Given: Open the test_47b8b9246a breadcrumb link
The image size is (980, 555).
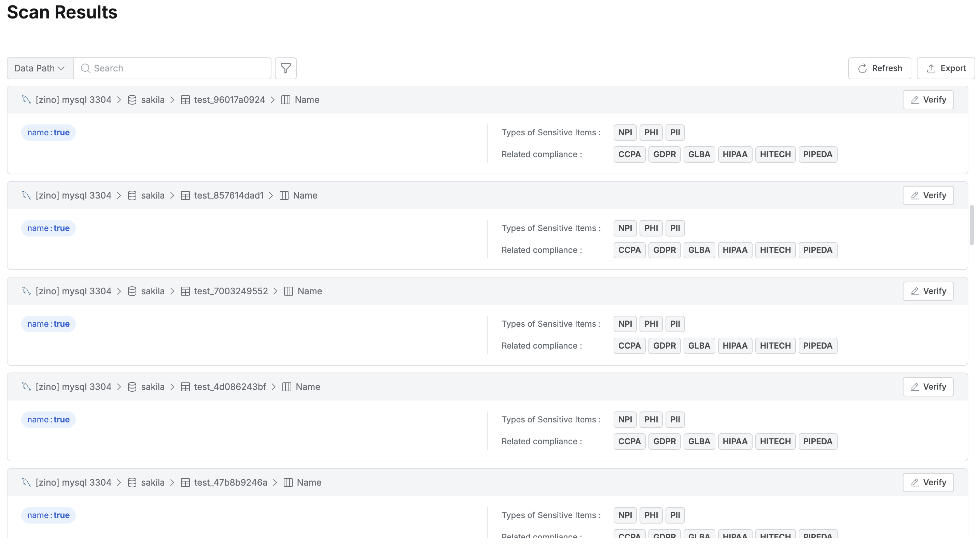Looking at the screenshot, I should [230, 483].
